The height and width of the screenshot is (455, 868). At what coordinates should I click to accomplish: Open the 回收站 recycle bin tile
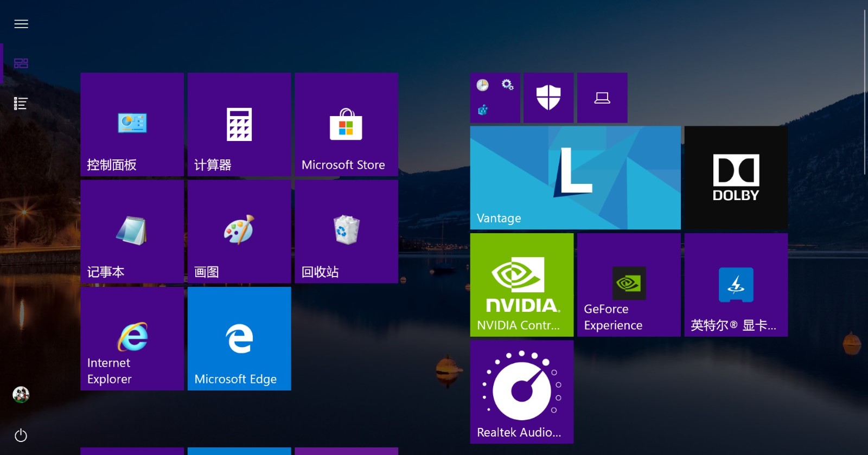347,232
